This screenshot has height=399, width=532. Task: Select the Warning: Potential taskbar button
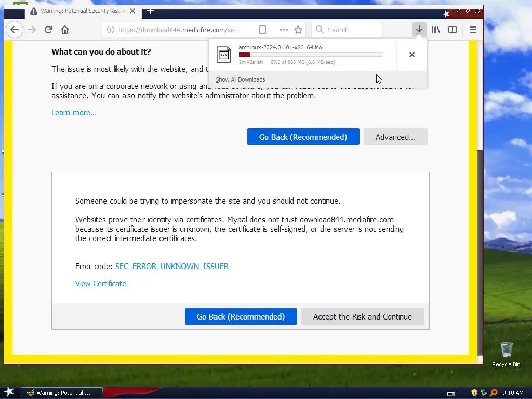coord(62,393)
